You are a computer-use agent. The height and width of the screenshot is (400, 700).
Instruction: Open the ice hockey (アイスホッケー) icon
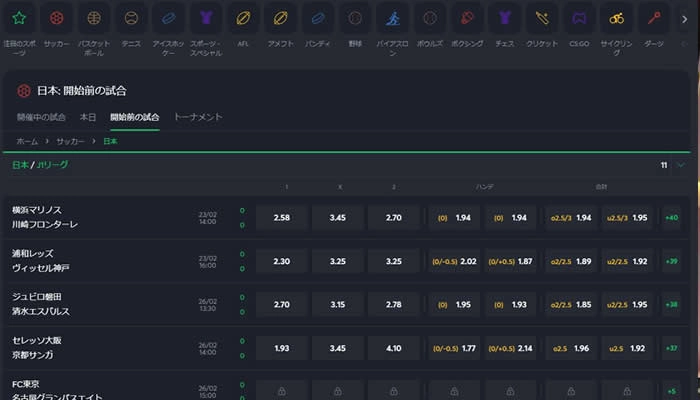(x=169, y=20)
